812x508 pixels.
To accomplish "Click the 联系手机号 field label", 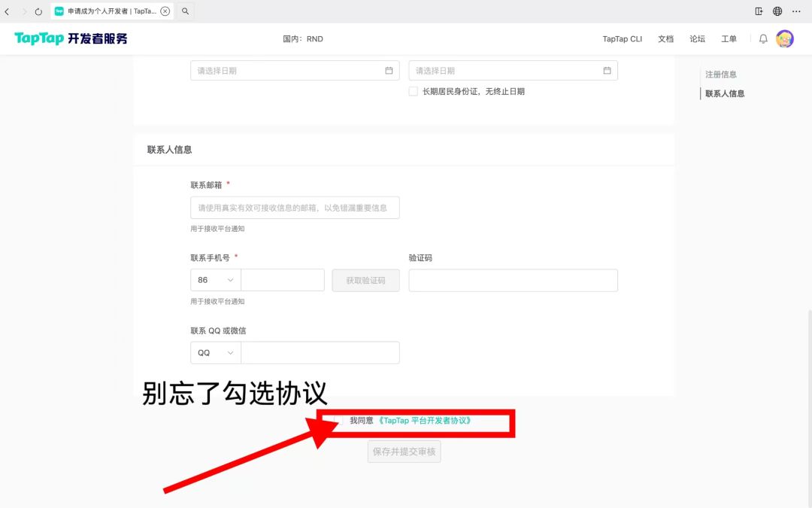I will (210, 257).
